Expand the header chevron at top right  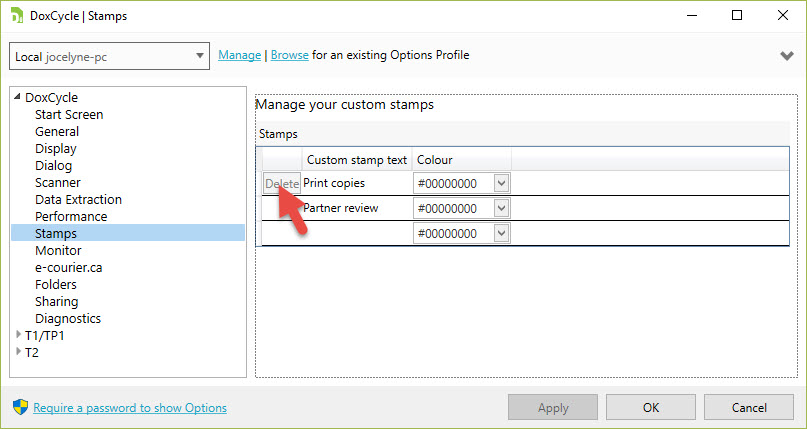pyautogui.click(x=786, y=56)
